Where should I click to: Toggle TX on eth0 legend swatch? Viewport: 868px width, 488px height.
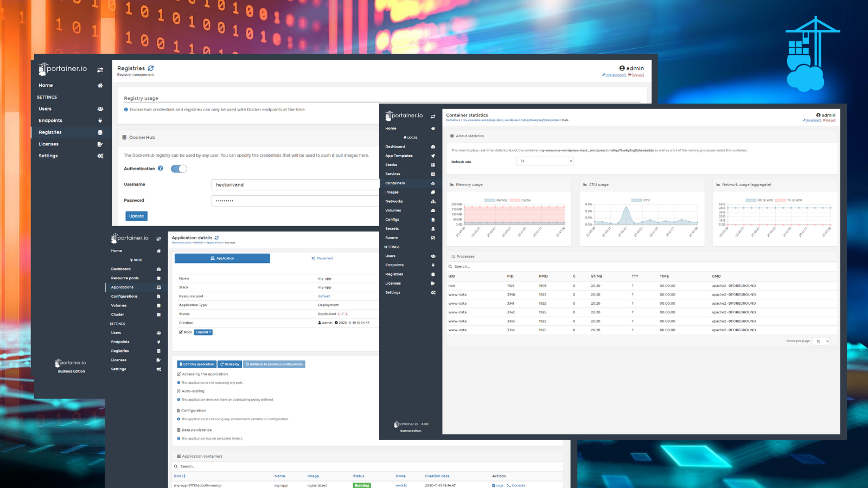780,201
